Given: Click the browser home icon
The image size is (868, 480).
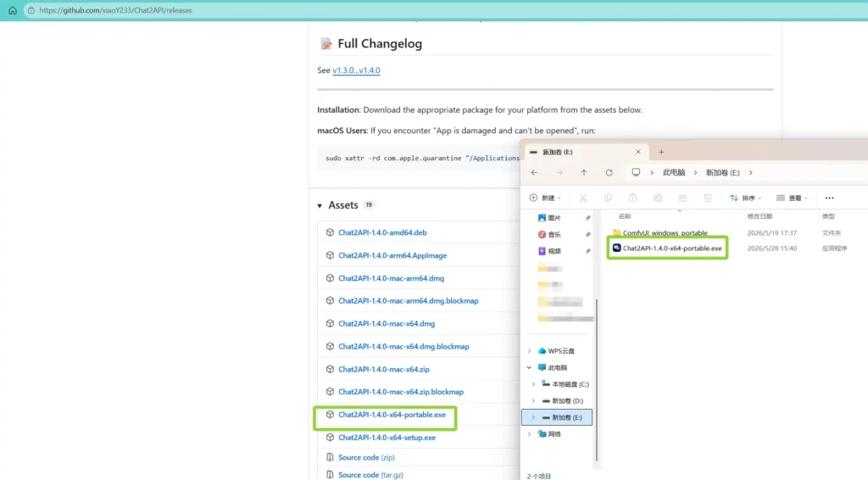Looking at the screenshot, I should click(x=12, y=10).
